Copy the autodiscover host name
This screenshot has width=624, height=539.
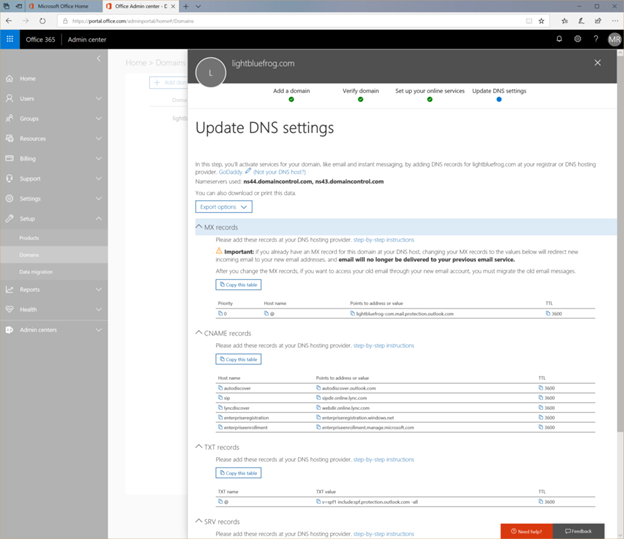click(220, 388)
